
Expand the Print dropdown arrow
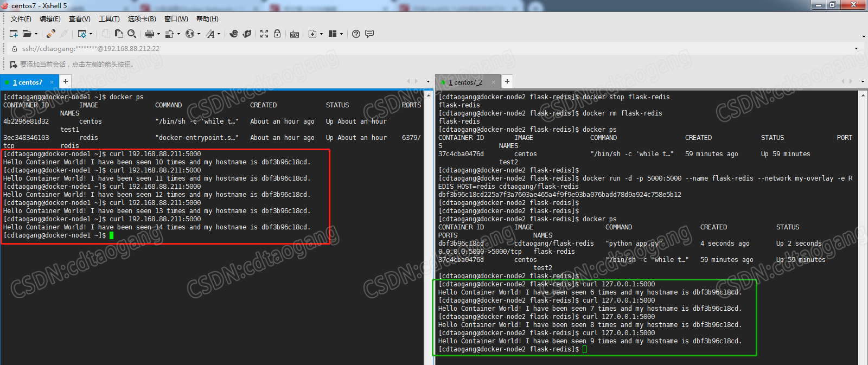coord(158,34)
